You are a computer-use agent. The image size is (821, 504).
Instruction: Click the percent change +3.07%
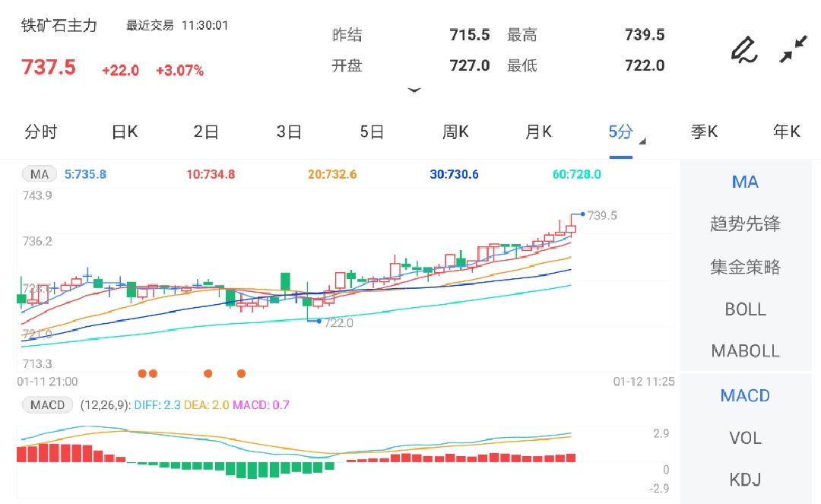click(x=179, y=71)
